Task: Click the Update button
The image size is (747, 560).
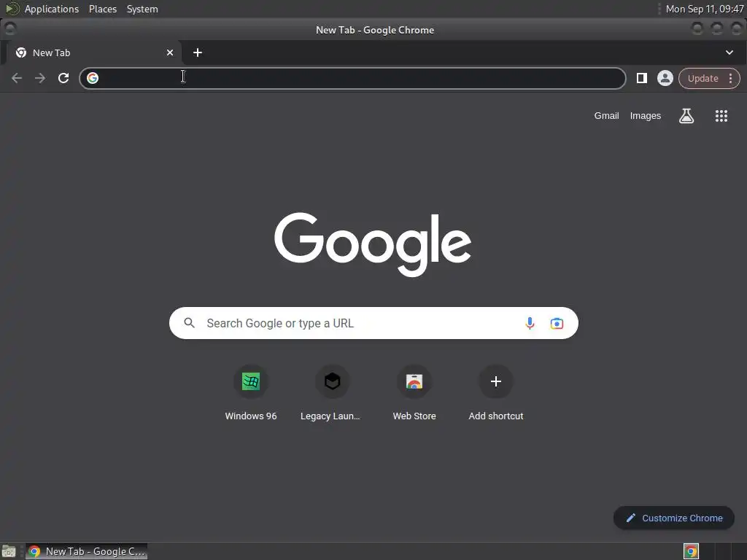Action: (703, 78)
